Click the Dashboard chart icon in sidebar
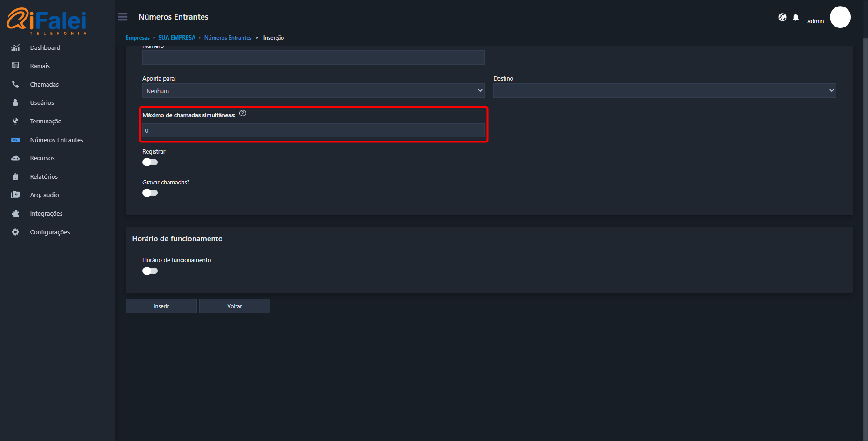 pyautogui.click(x=15, y=47)
